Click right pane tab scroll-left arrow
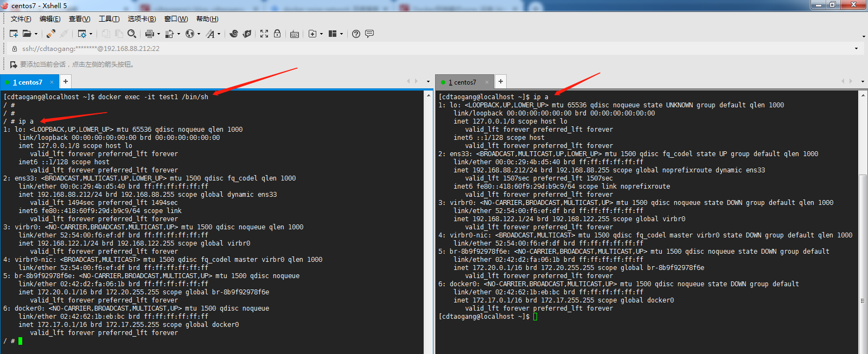The image size is (868, 354). point(843,81)
